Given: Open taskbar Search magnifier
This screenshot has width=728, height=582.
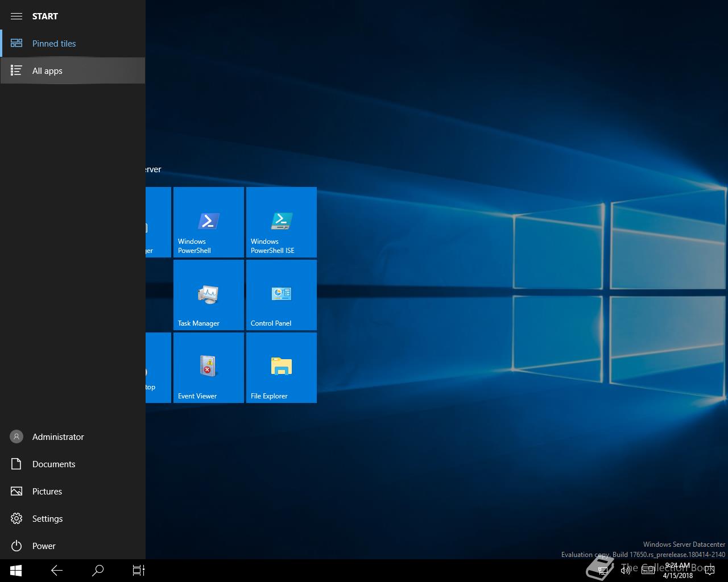Looking at the screenshot, I should tap(98, 571).
